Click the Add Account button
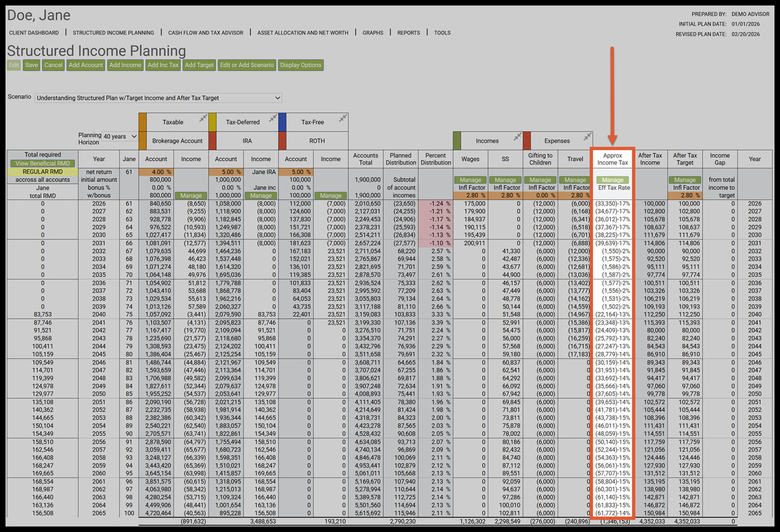The width and height of the screenshot is (780, 532). (86, 65)
